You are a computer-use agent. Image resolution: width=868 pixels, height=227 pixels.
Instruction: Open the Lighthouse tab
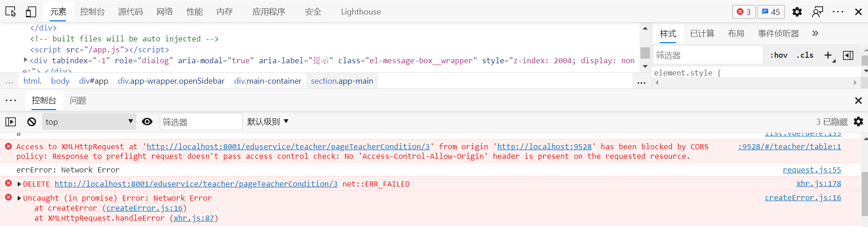361,12
